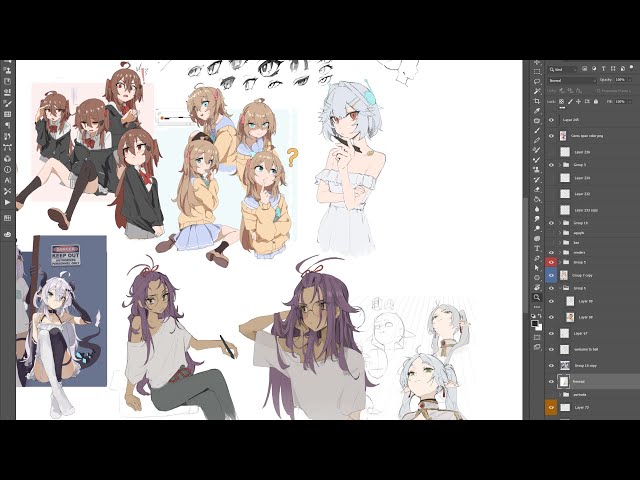Toggle Quick Mask mode icon
This screenshot has width=640, height=480.
pos(537,337)
